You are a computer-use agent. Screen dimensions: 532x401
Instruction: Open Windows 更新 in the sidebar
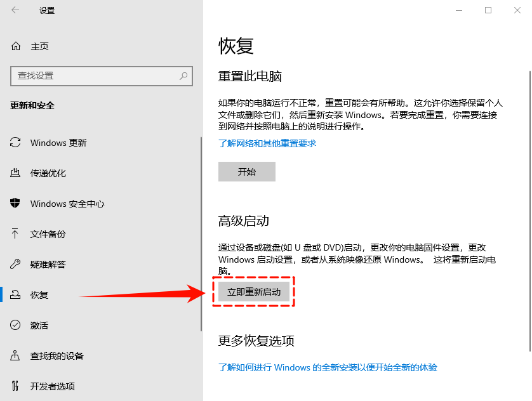[60, 143]
